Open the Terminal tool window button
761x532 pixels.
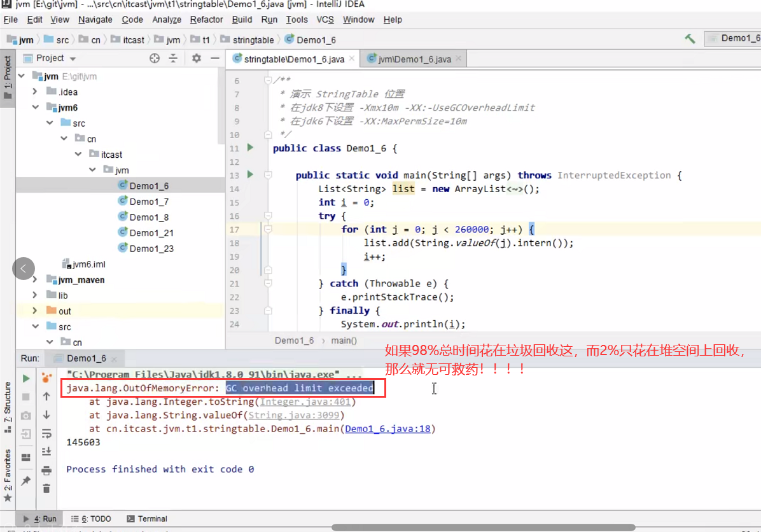tap(147, 519)
